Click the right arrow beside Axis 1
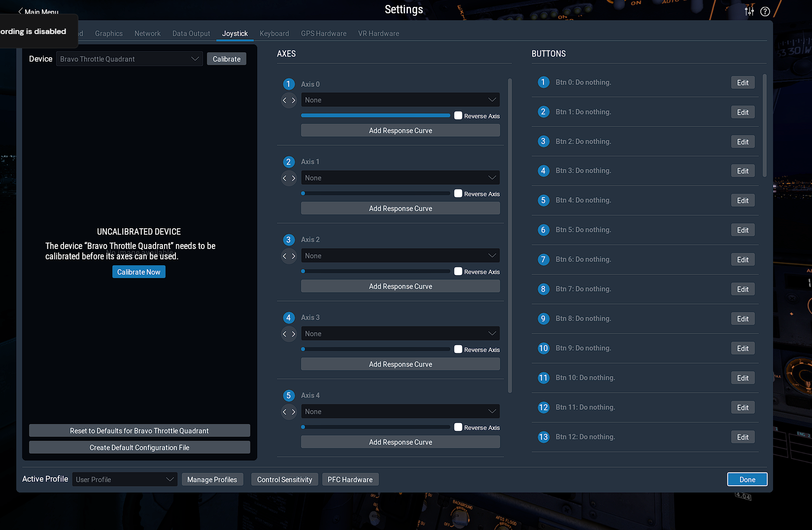Screen dimensions: 812x530 click(x=293, y=178)
